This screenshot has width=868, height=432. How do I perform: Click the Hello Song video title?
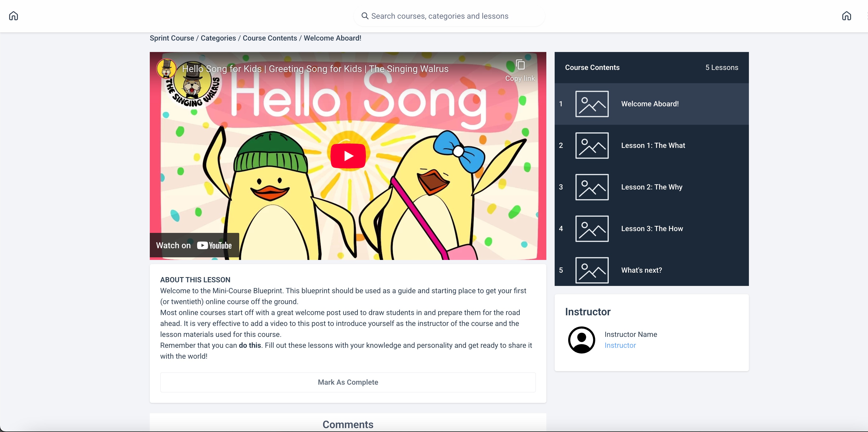(x=315, y=69)
